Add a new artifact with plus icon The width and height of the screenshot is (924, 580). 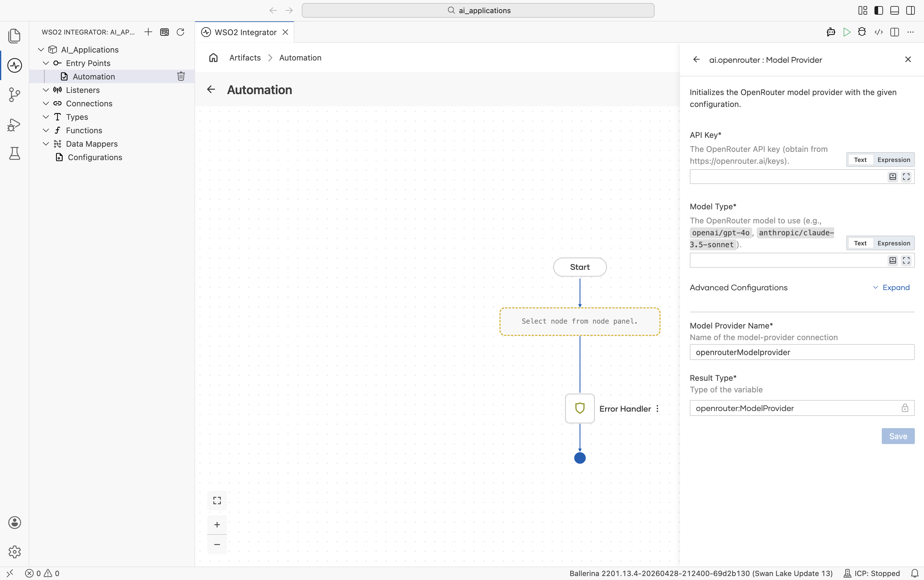[x=148, y=32]
